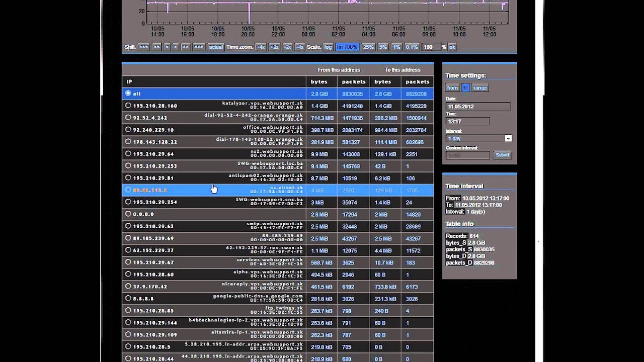
Task: Click hostname smtp.websupport.sk
Action: click(x=275, y=224)
